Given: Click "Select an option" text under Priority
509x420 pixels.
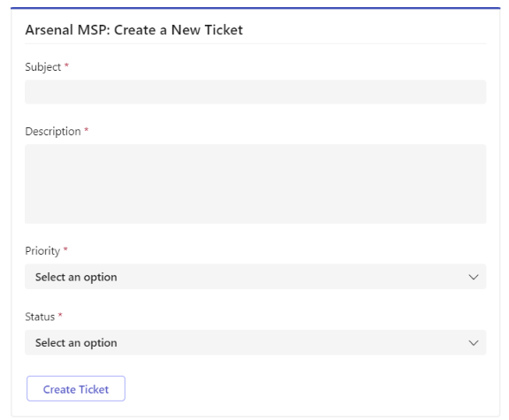Looking at the screenshot, I should click(x=76, y=277).
